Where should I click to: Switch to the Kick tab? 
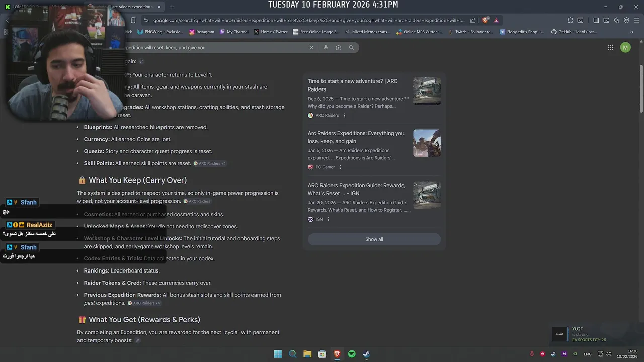click(43, 7)
